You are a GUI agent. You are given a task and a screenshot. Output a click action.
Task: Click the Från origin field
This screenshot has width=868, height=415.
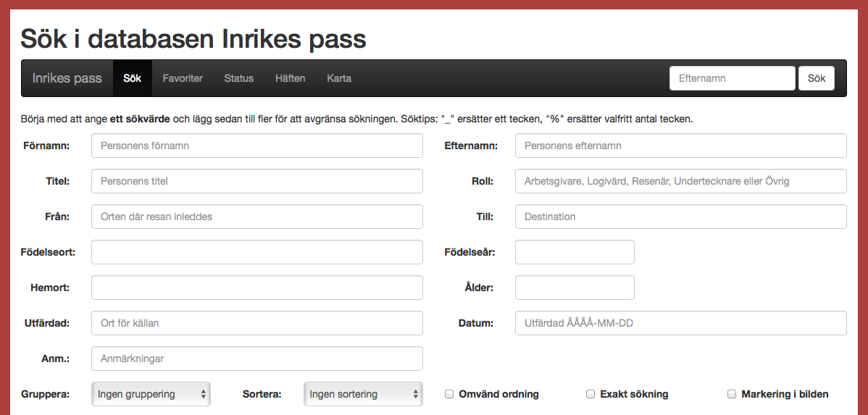point(257,217)
